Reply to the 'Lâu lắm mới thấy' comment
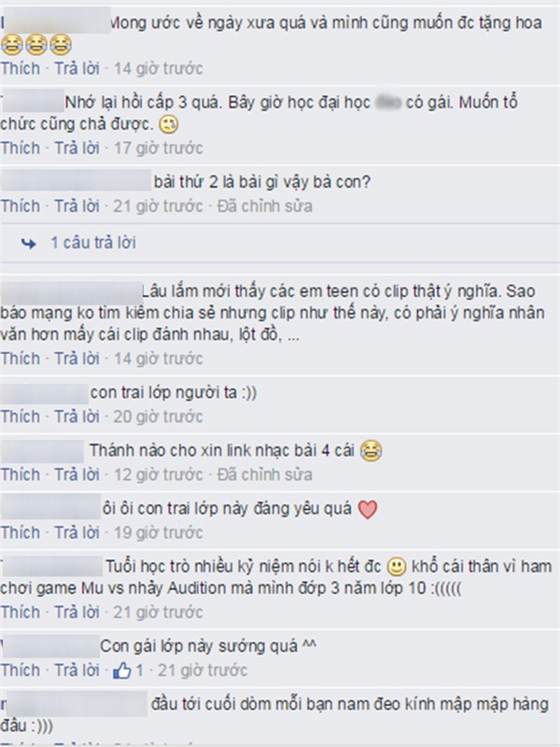Screen dimensions: 560x747 click(77, 359)
